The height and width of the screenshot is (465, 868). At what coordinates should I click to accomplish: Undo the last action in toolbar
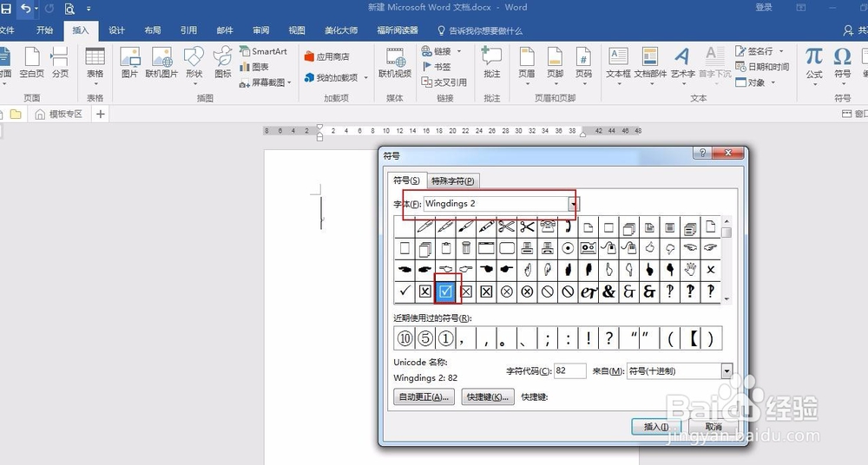(25, 9)
